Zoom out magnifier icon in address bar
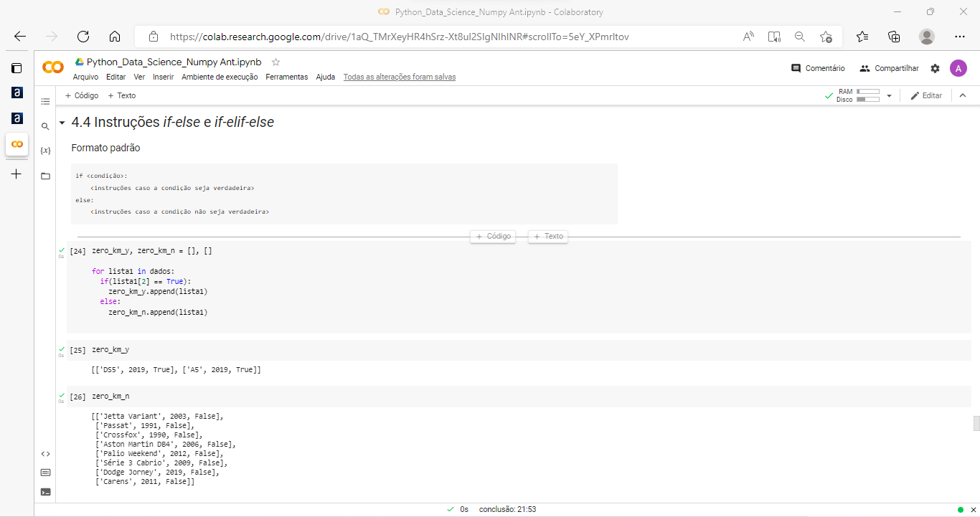This screenshot has width=980, height=517. pos(800,37)
